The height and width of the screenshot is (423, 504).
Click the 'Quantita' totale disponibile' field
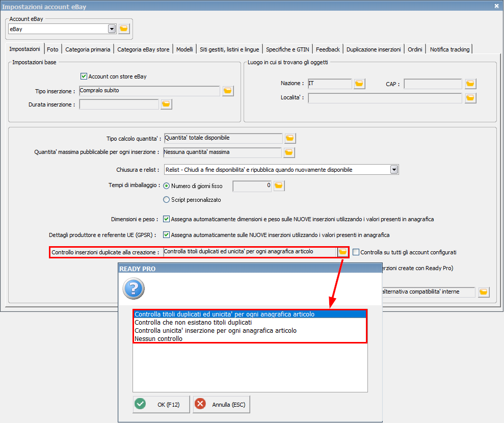coord(223,138)
